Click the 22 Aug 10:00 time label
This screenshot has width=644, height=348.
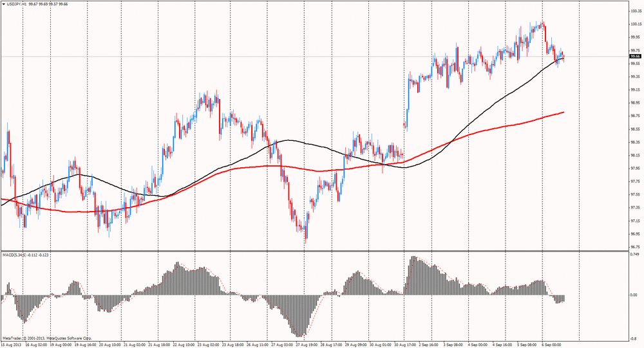point(183,345)
